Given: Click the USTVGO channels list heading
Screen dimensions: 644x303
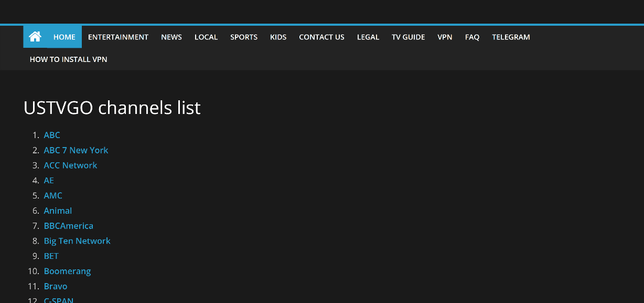Looking at the screenshot, I should click(112, 108).
